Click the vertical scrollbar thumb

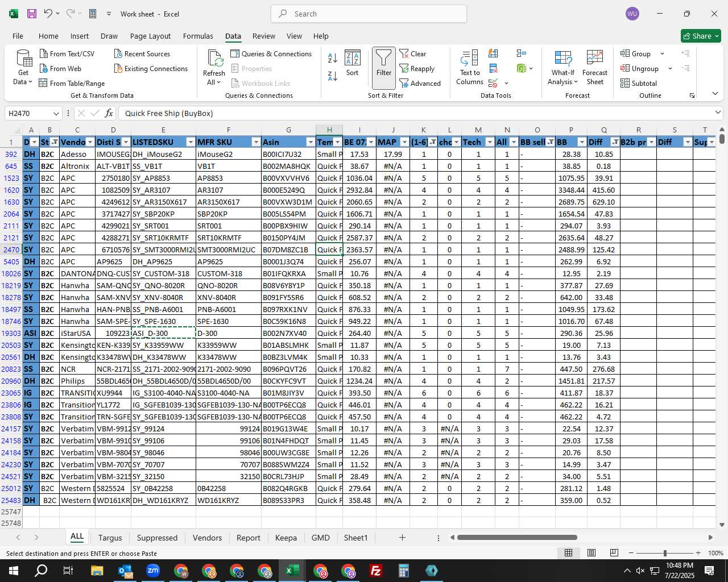(x=722, y=138)
